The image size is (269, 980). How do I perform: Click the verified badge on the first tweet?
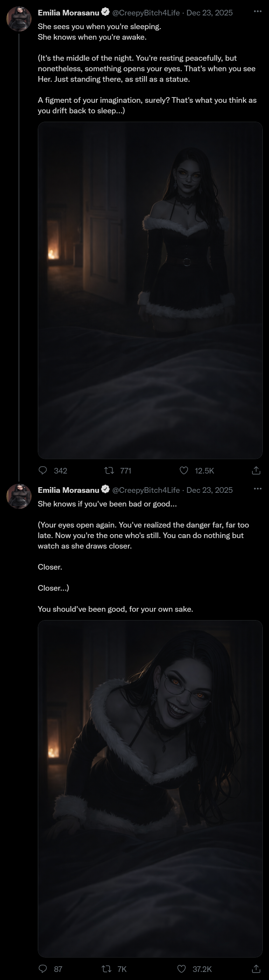tap(105, 12)
